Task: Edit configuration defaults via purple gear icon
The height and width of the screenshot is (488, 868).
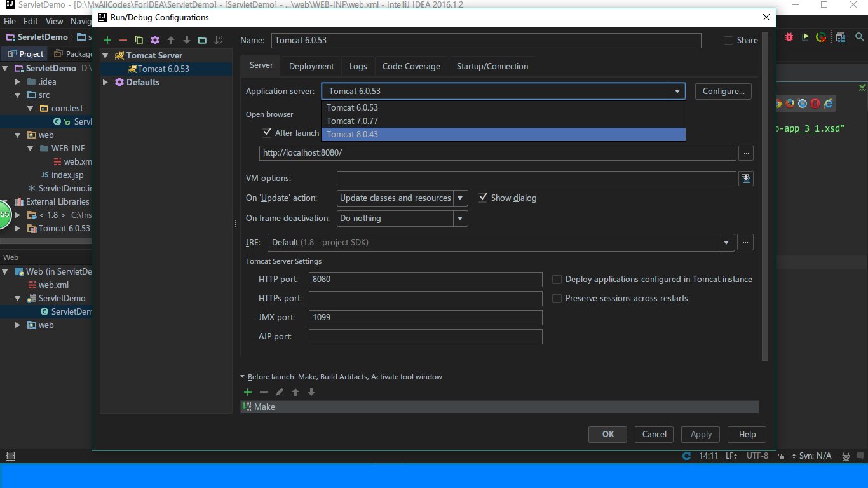Action: [x=154, y=40]
